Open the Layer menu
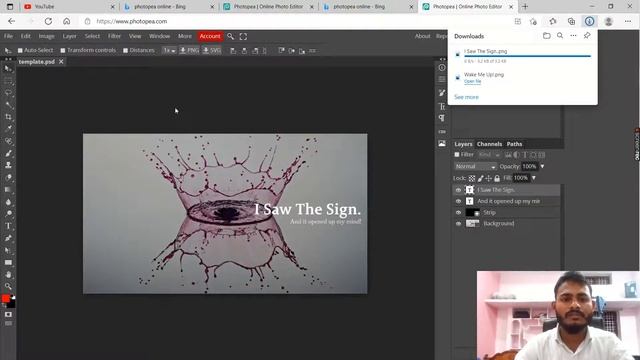This screenshot has height=360, width=640. point(69,36)
